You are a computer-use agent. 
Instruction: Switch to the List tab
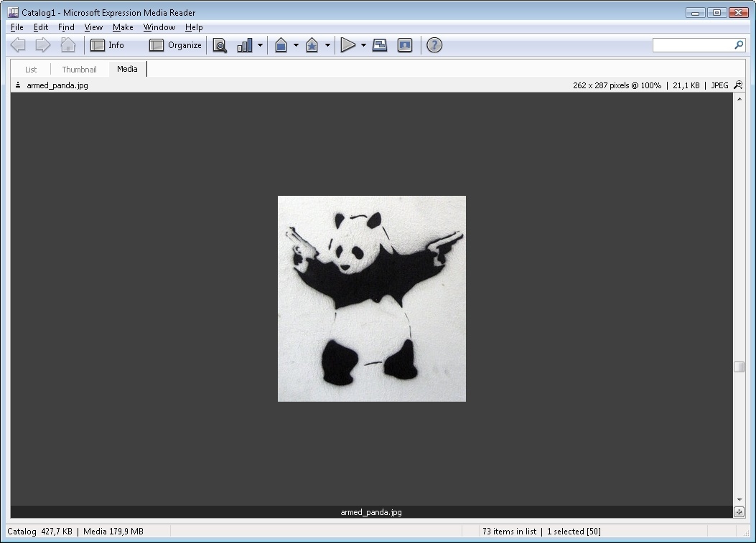click(x=31, y=70)
